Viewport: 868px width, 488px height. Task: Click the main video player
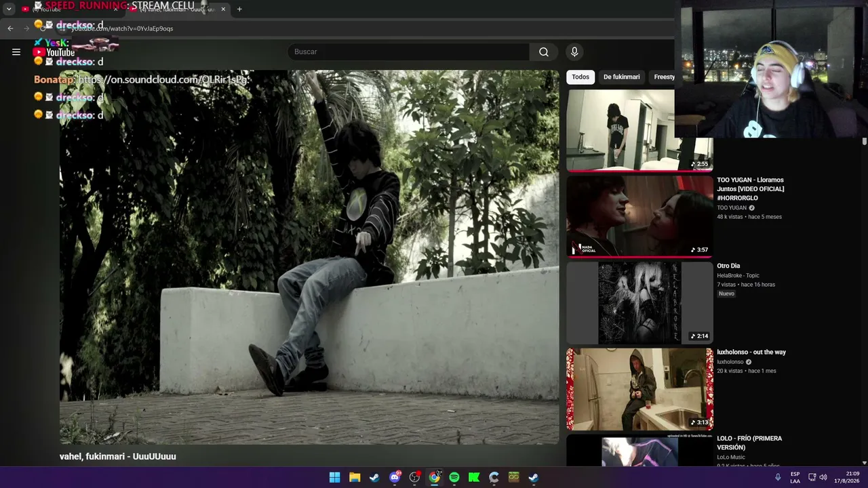click(x=309, y=257)
